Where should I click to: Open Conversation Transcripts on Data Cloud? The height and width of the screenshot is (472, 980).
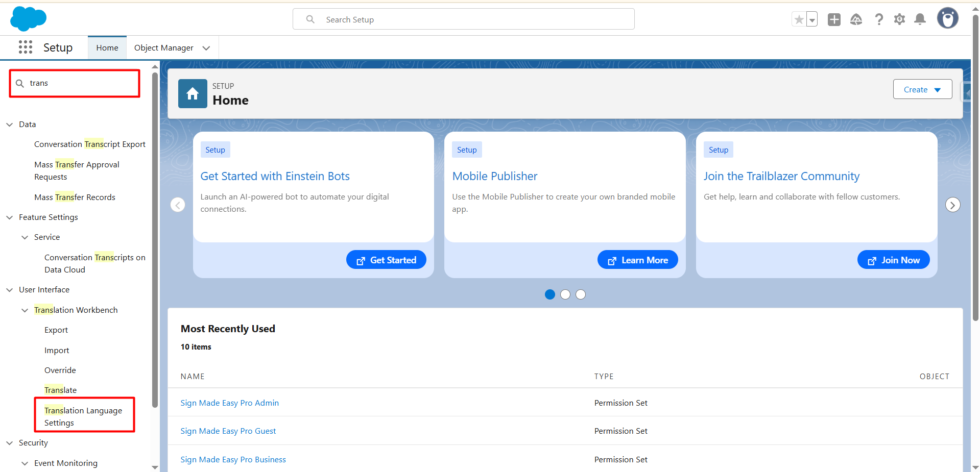95,264
